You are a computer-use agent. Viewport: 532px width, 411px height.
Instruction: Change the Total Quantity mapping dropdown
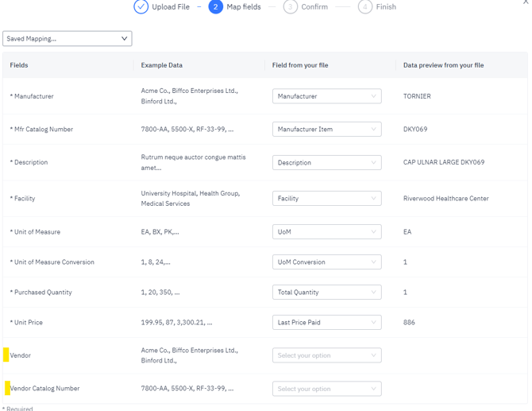click(x=326, y=293)
